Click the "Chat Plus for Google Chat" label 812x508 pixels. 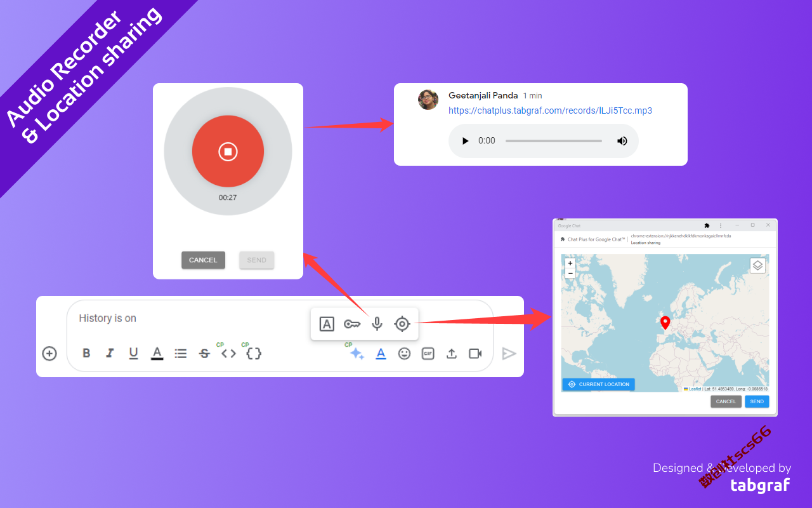[596, 239]
